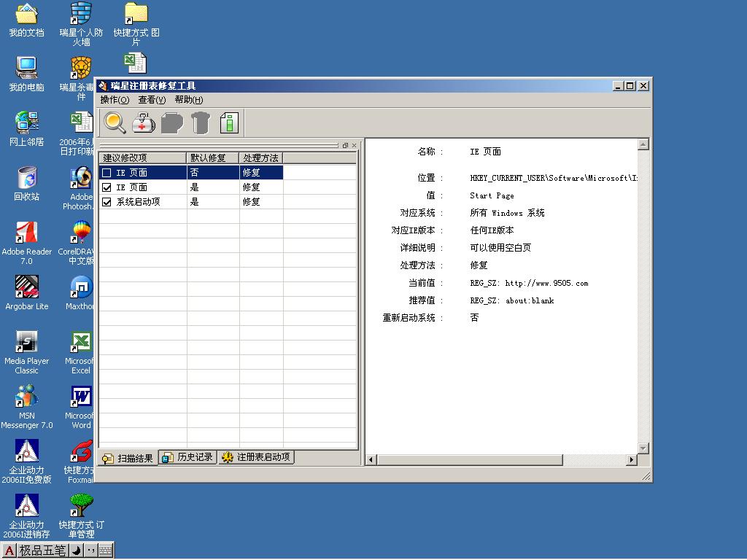This screenshot has width=747, height=560.
Task: Click the Start Page value text
Action: pyautogui.click(x=492, y=195)
